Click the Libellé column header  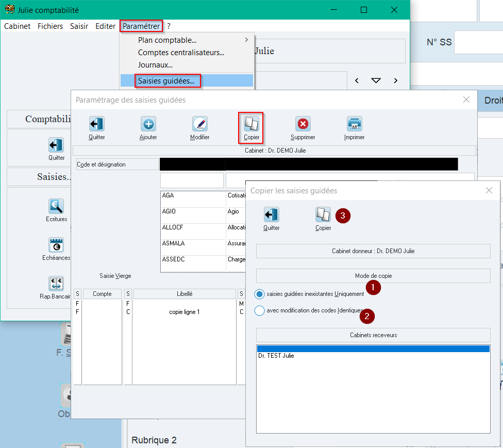(185, 294)
